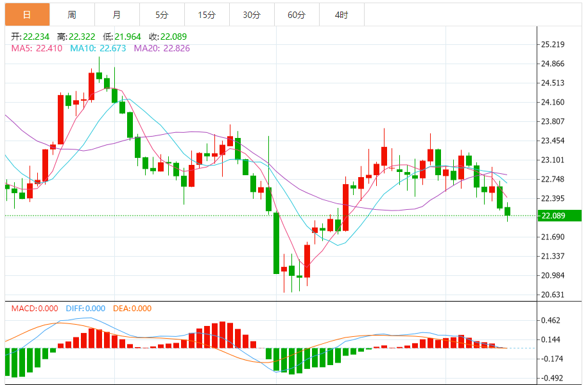The image size is (588, 385).
Task: Click the 20.984 price axis label
Action: click(x=553, y=275)
